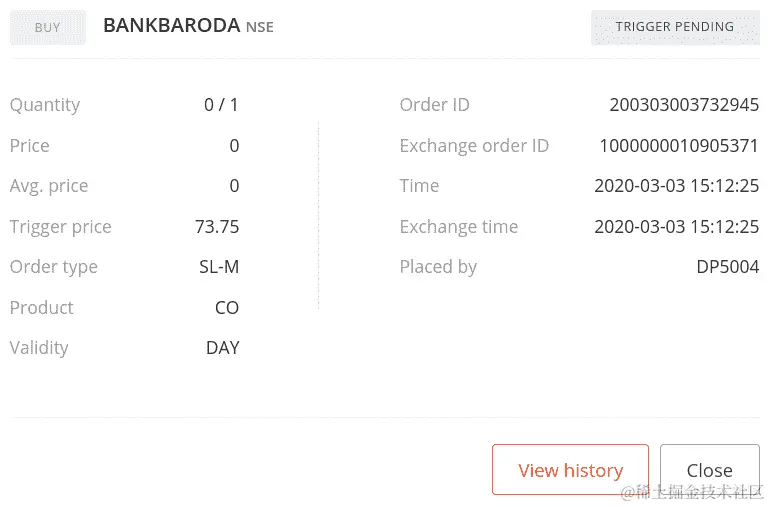
Task: Click the TRIGGER PENDING status badge
Action: (674, 27)
